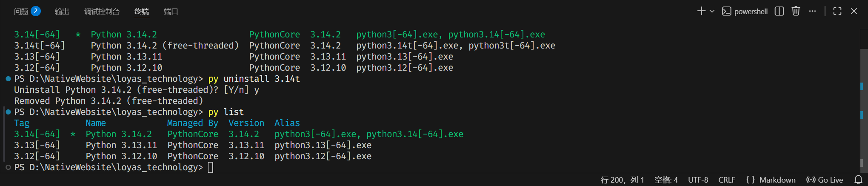Open the terminal launch profile dropdown chevron
This screenshot has height=186, width=868.
pyautogui.click(x=712, y=11)
